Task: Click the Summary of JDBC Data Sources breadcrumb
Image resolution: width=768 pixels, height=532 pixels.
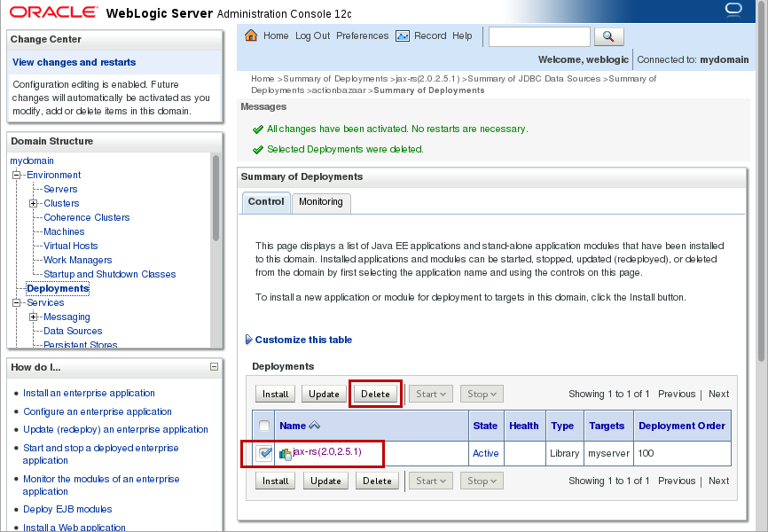Action: 534,78
